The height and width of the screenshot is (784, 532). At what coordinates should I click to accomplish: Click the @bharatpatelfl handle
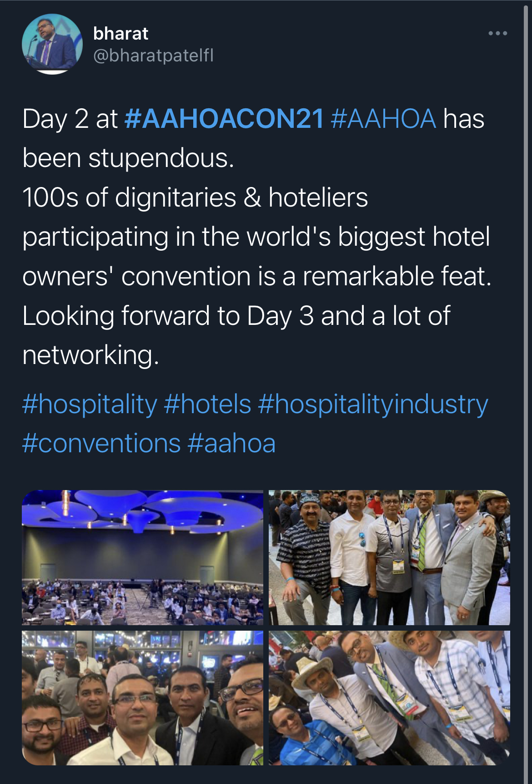pyautogui.click(x=153, y=56)
